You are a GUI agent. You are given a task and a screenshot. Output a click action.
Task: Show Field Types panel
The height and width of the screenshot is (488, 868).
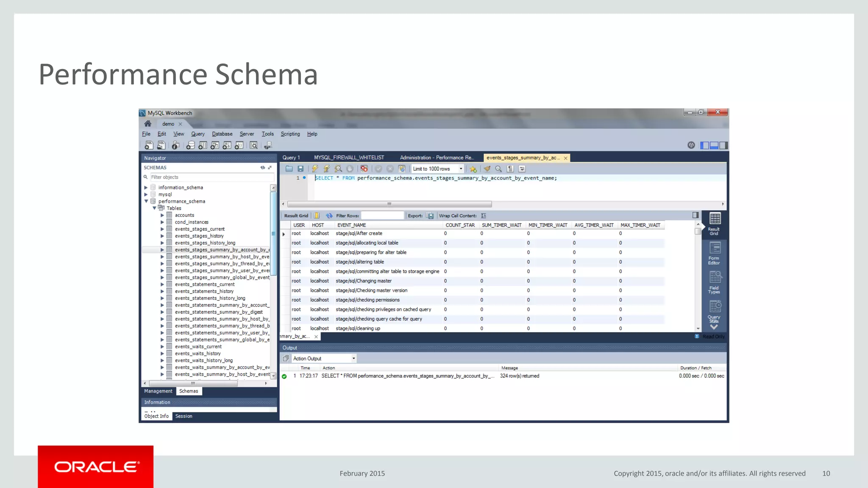click(x=714, y=283)
